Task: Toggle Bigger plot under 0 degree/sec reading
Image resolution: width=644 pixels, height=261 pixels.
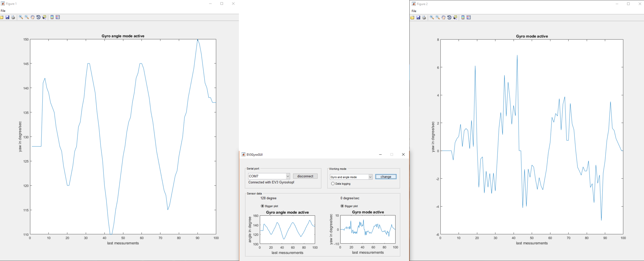Action: pyautogui.click(x=342, y=206)
